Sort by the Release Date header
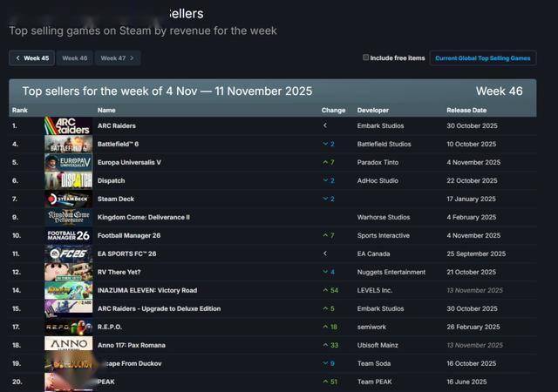Viewport: 558px width, 392px height. (x=466, y=111)
